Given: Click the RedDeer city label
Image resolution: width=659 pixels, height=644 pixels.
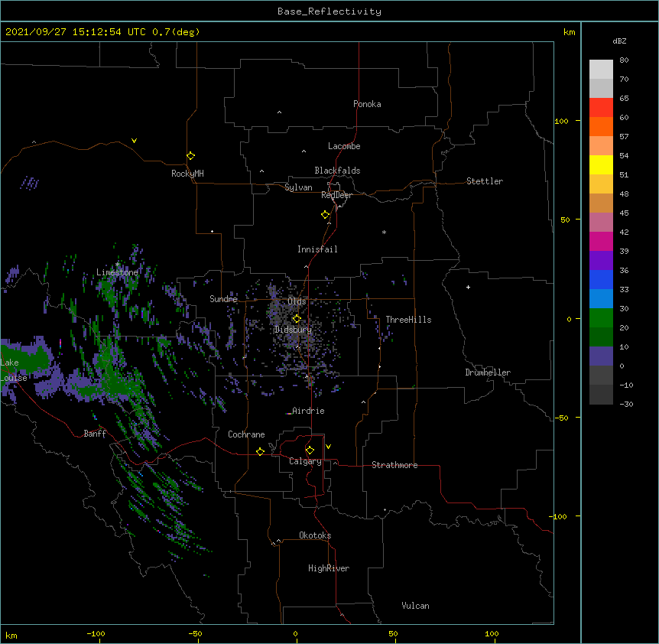Looking at the screenshot, I should 336,195.
